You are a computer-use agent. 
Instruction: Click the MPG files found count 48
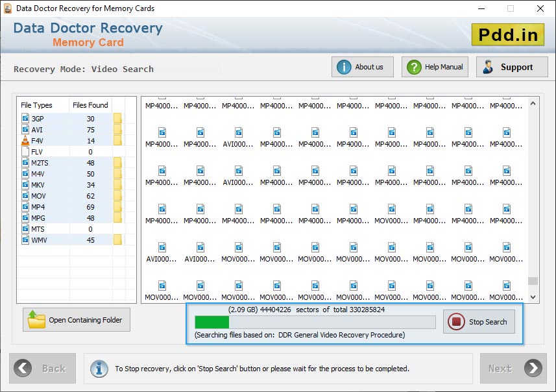pyautogui.click(x=91, y=218)
